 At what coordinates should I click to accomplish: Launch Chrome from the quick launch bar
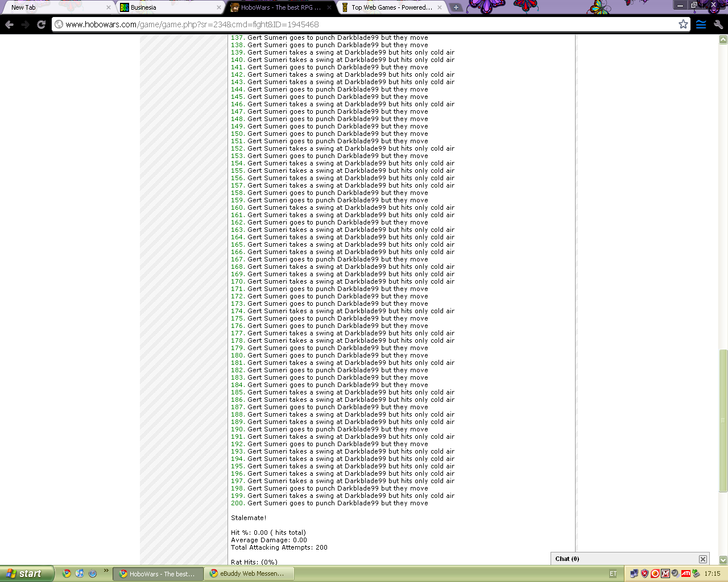coord(67,573)
